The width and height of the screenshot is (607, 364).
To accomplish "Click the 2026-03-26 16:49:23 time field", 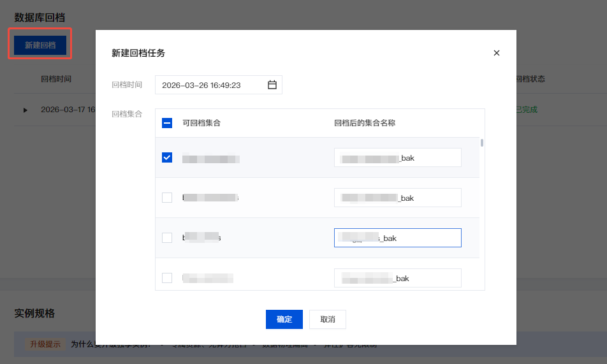I will (210, 85).
